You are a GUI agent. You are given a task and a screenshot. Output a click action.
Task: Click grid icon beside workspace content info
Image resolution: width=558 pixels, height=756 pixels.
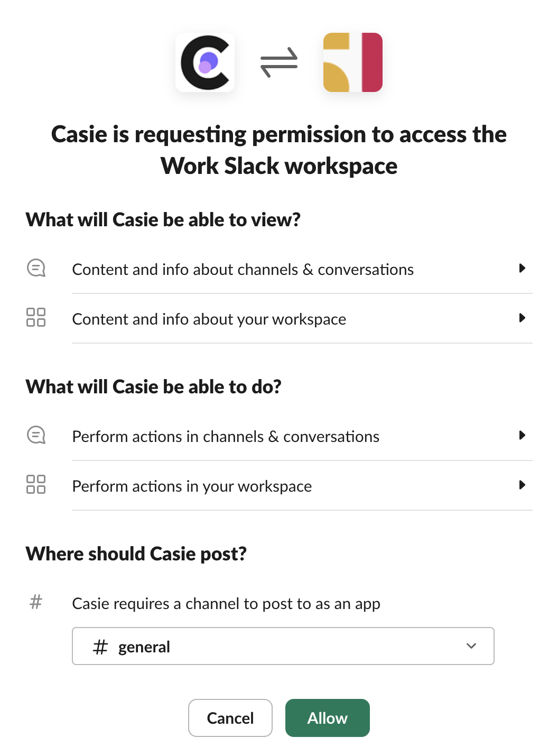click(36, 317)
